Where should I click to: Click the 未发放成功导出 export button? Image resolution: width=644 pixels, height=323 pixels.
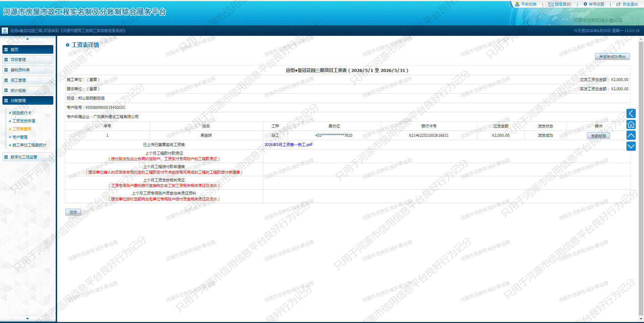tap(612, 57)
